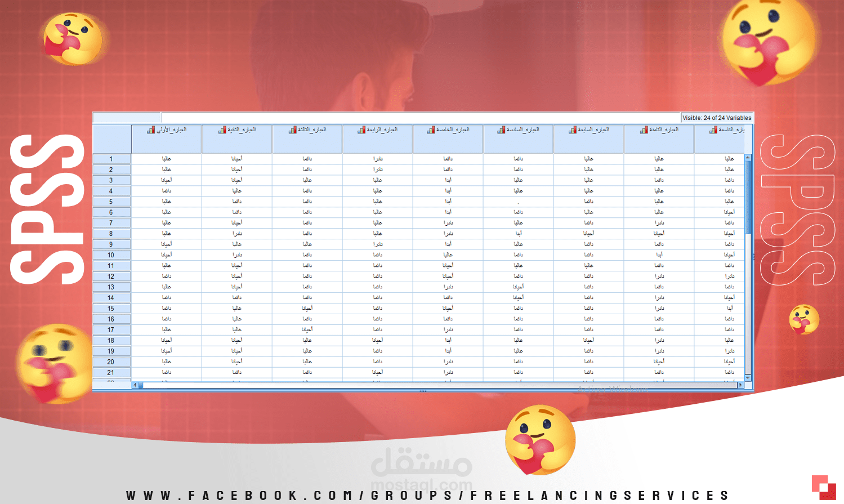Select row header 16
This screenshot has height=504, width=844.
[x=111, y=319]
